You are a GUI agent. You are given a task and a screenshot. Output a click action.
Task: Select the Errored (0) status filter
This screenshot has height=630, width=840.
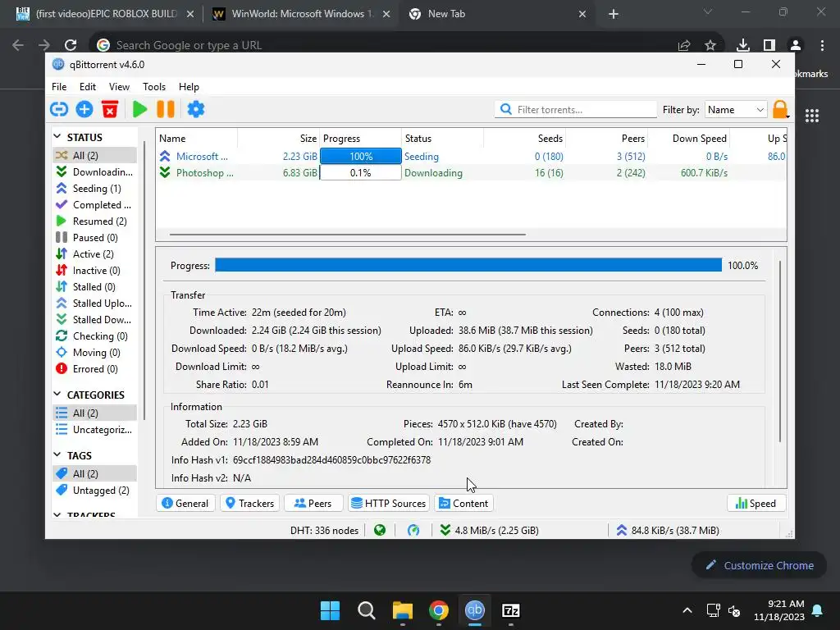tap(95, 368)
